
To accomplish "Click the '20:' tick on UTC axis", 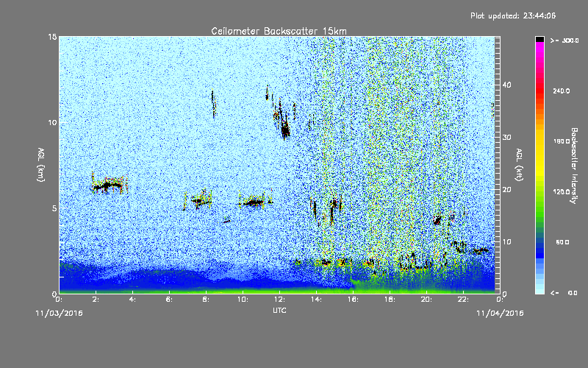I will [427, 300].
